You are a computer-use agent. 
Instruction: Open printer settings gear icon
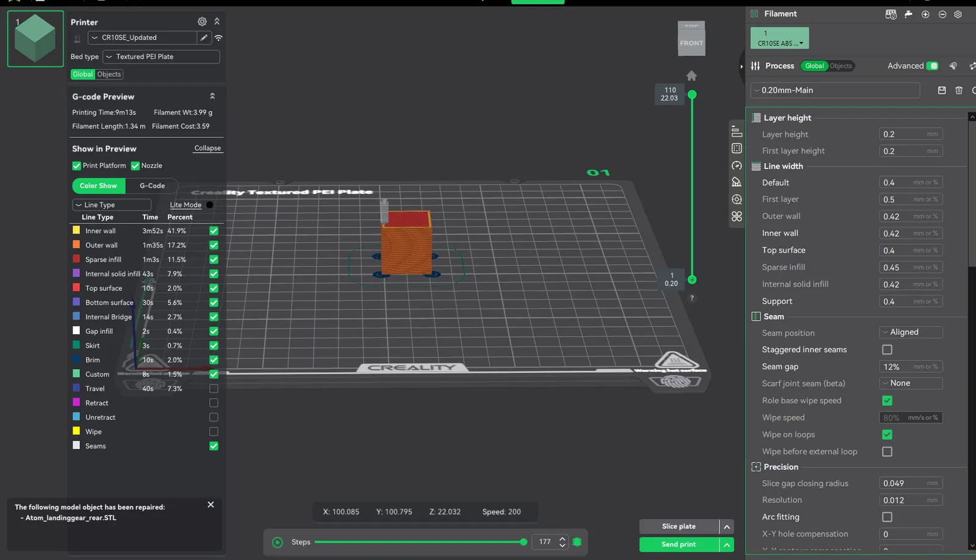point(202,21)
